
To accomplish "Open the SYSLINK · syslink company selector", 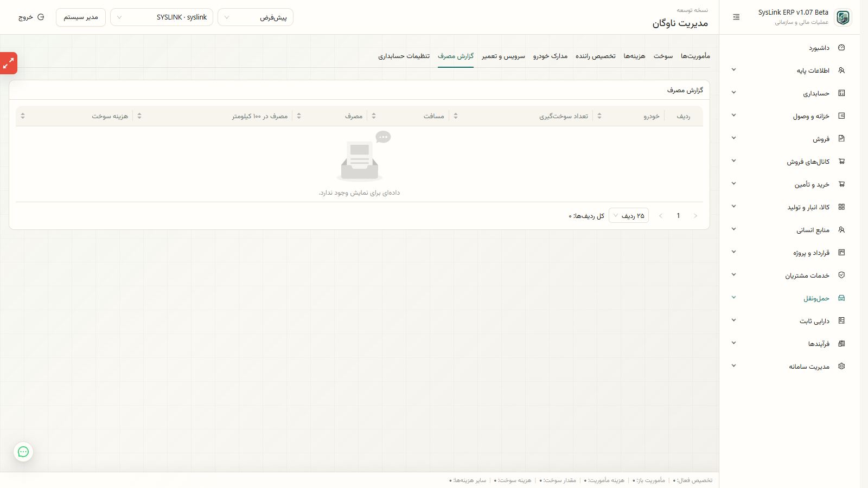I will (x=162, y=17).
